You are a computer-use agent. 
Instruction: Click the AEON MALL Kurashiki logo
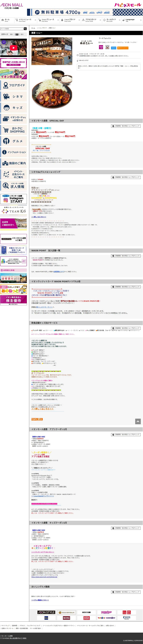[11, 6]
